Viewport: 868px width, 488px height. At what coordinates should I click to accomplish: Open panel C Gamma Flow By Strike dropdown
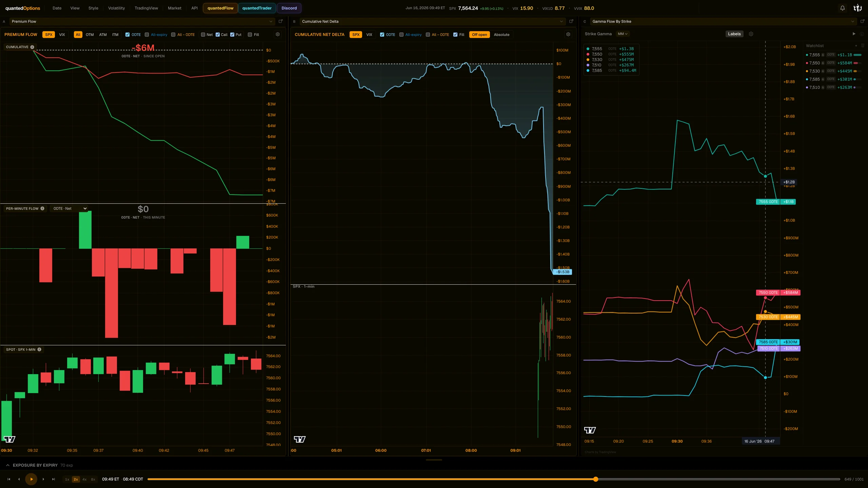pos(723,21)
